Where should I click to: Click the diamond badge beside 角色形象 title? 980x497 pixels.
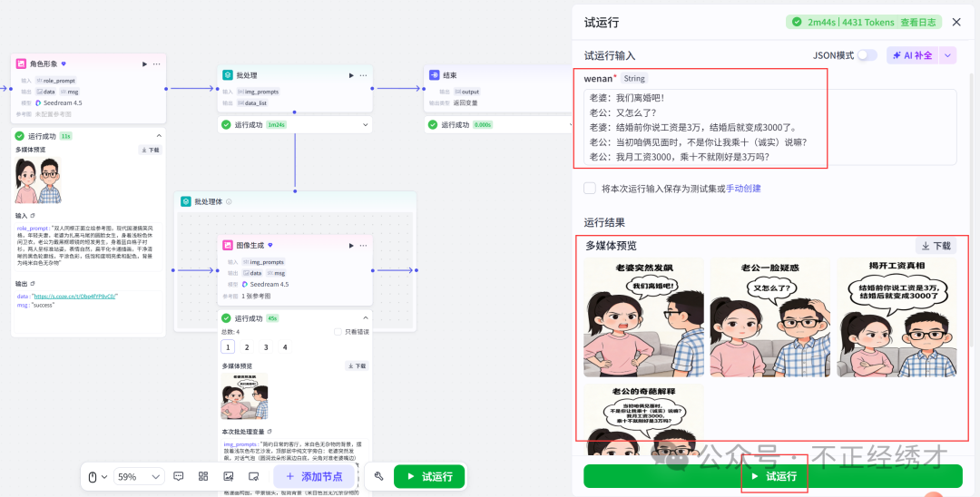[64, 63]
